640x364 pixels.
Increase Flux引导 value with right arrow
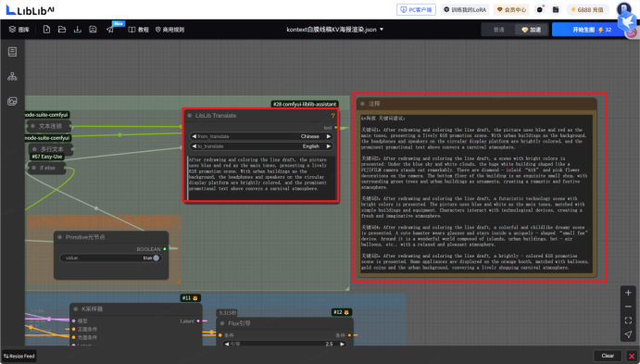[342, 344]
